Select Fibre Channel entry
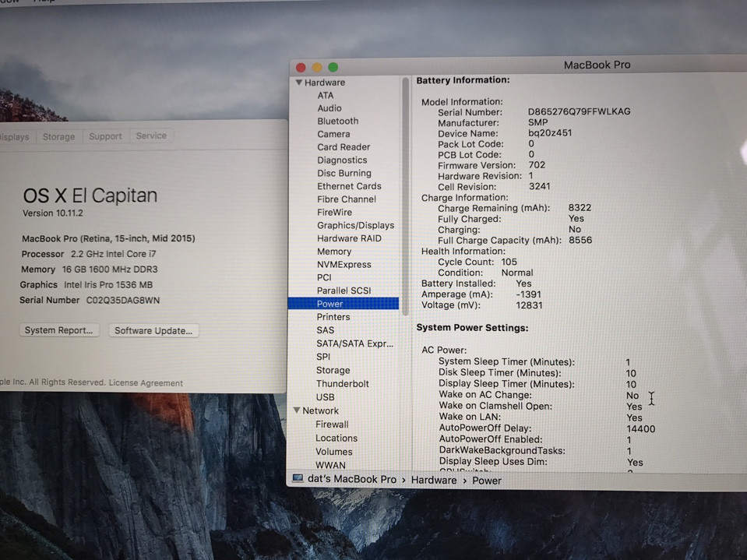This screenshot has width=747, height=560. click(347, 199)
